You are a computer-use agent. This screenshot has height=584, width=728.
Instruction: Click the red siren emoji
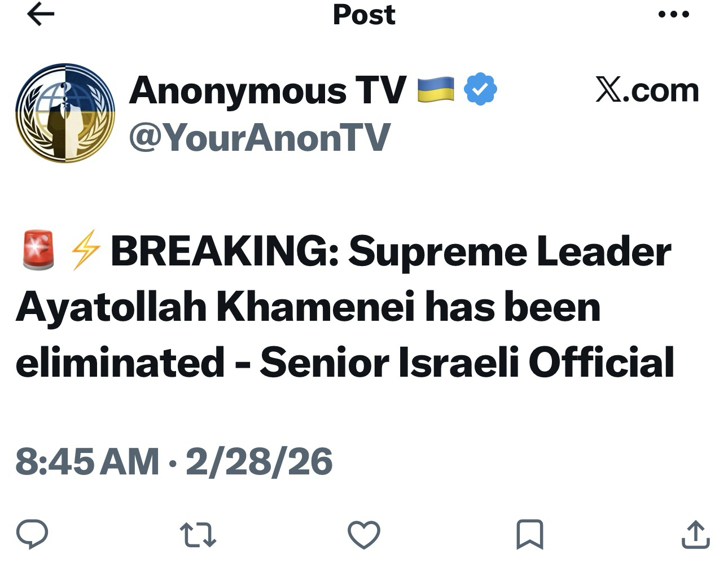tap(38, 250)
